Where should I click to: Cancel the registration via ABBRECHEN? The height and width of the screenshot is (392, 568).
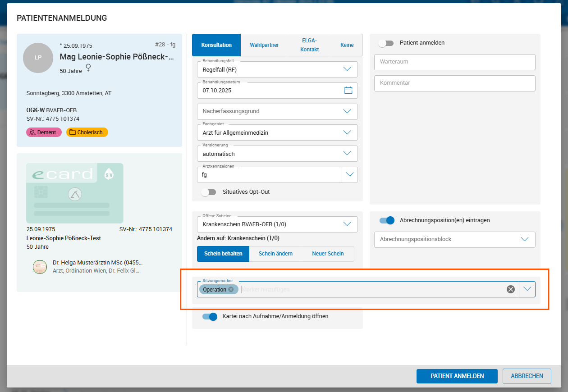point(527,376)
